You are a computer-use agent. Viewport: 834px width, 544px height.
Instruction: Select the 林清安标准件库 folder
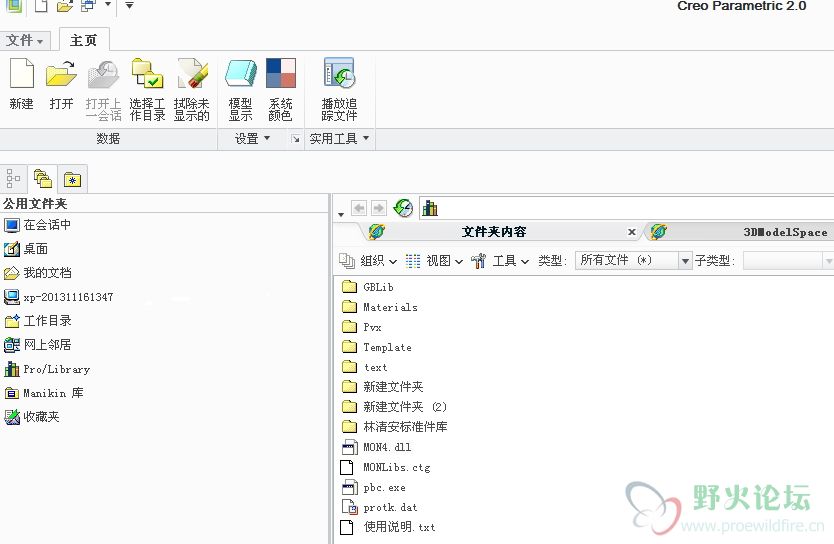pos(394,427)
